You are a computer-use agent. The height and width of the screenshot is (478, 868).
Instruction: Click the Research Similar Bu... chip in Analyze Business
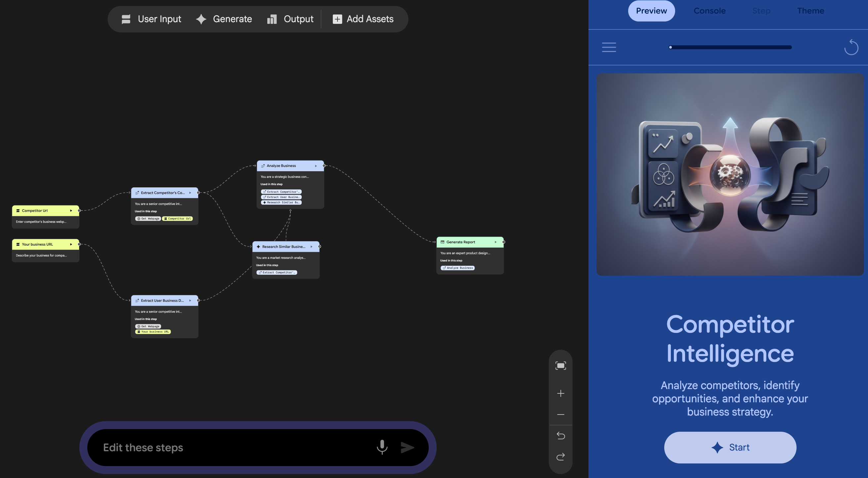click(x=281, y=203)
